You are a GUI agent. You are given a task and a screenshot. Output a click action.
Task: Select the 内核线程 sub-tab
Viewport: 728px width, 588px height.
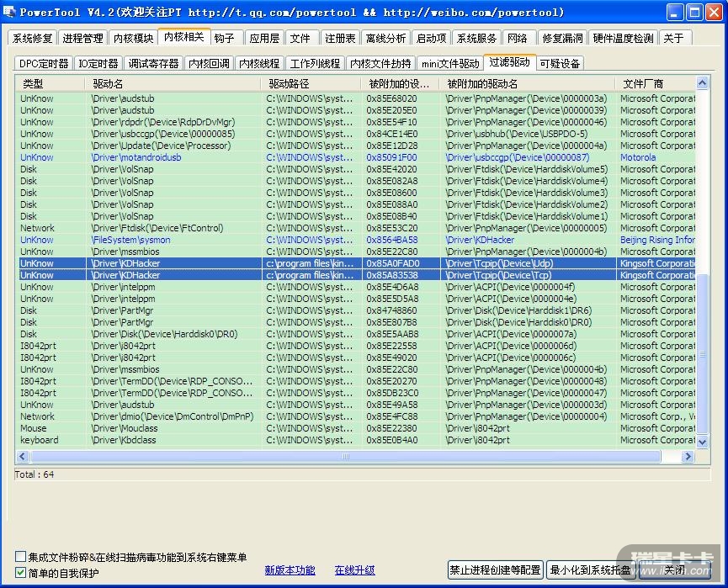click(x=259, y=63)
